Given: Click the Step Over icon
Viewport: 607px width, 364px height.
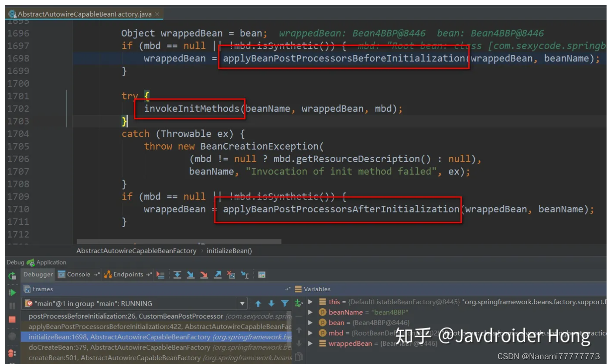Looking at the screenshot, I should [x=177, y=275].
